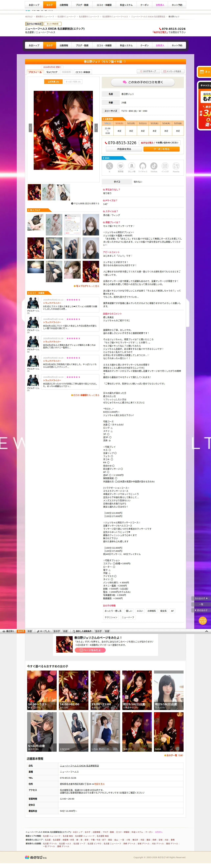Screen dimensions: 211x868
Task: Select the 公式写真 (3) photo toggle
Action: click(x=53, y=82)
